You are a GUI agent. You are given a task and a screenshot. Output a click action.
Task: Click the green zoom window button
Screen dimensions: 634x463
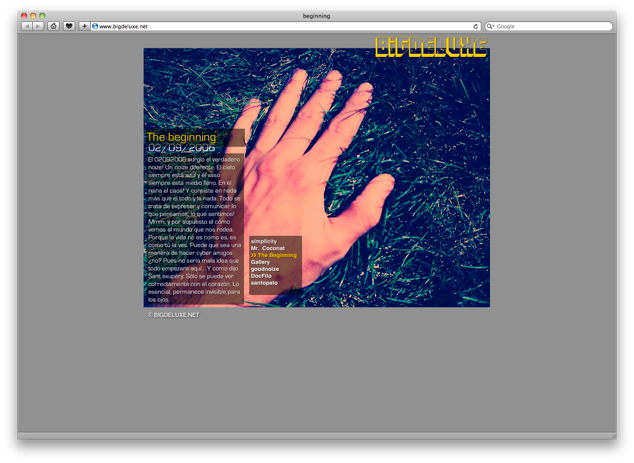(43, 16)
